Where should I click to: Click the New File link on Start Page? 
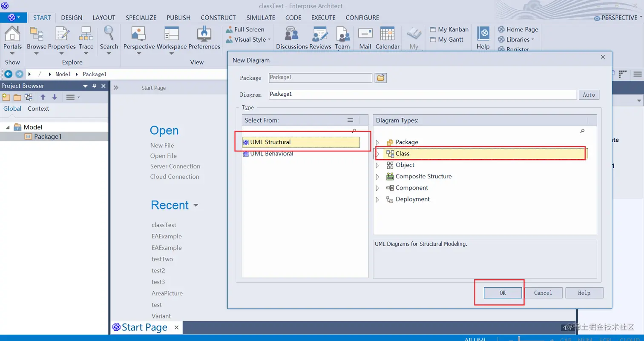pos(162,146)
